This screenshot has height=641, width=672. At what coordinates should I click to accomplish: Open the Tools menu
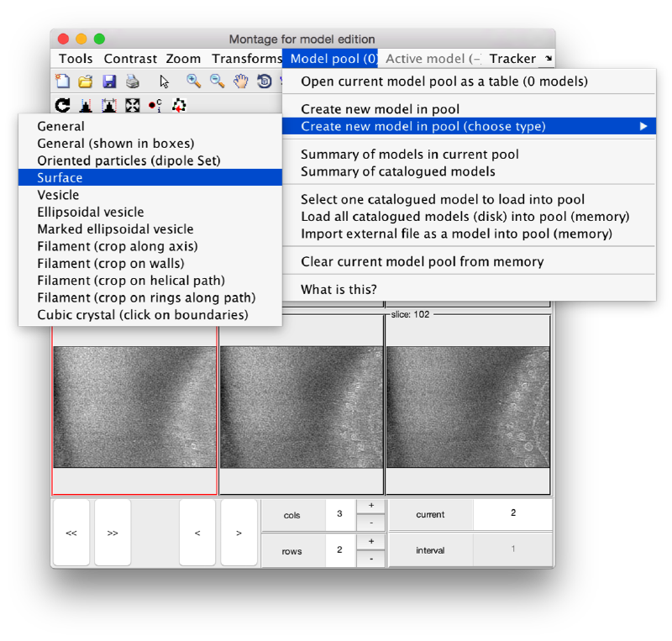coord(76,59)
